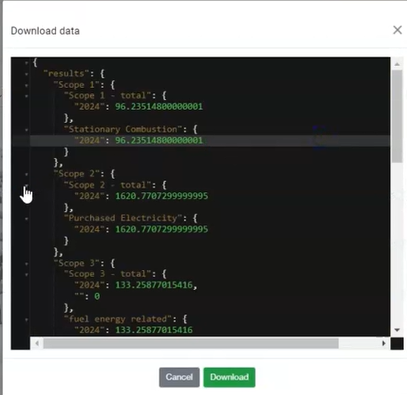Click fuel energy related value 133.25877015416
Viewport: 407px width, 395px height.
(154, 330)
